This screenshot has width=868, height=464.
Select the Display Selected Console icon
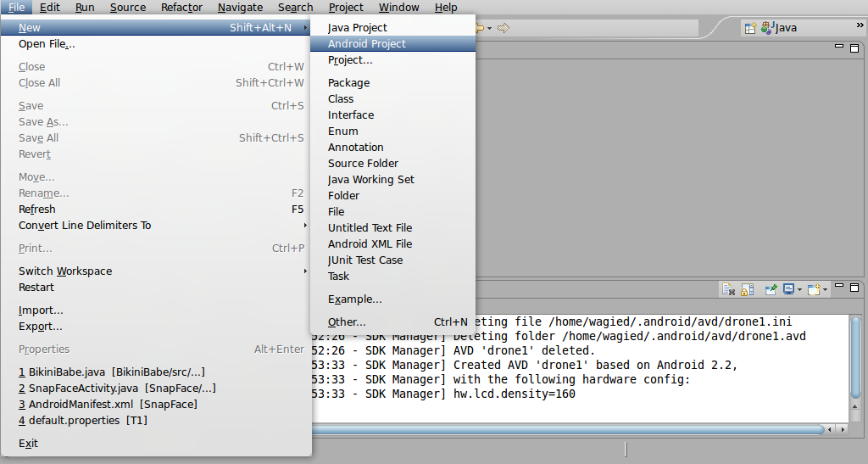coord(789,289)
